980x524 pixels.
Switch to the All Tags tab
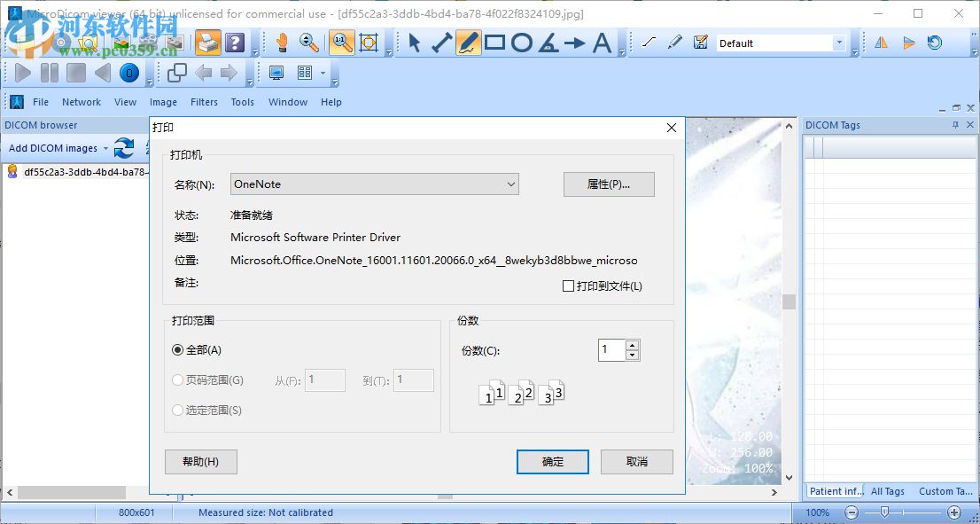887,491
